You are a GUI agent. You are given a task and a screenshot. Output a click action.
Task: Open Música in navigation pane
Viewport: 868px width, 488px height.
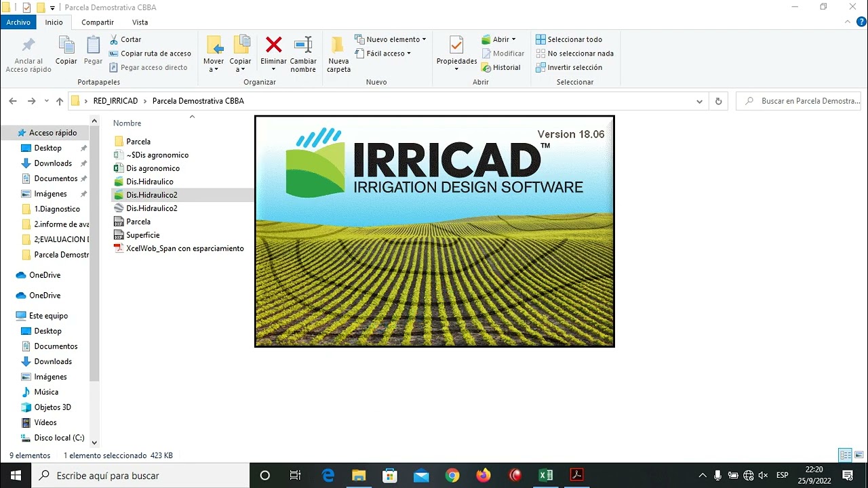tap(46, 392)
